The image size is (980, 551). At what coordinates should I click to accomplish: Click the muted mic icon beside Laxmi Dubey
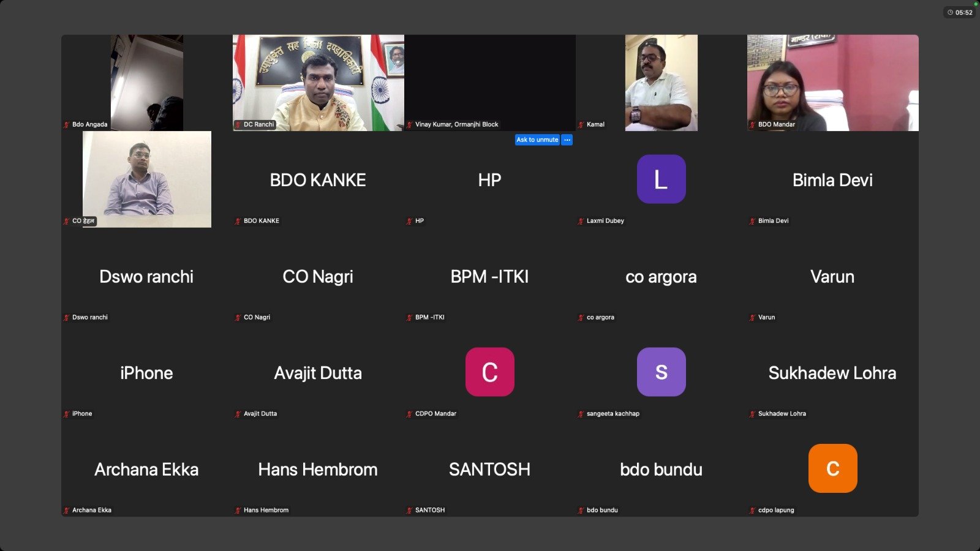click(x=581, y=221)
